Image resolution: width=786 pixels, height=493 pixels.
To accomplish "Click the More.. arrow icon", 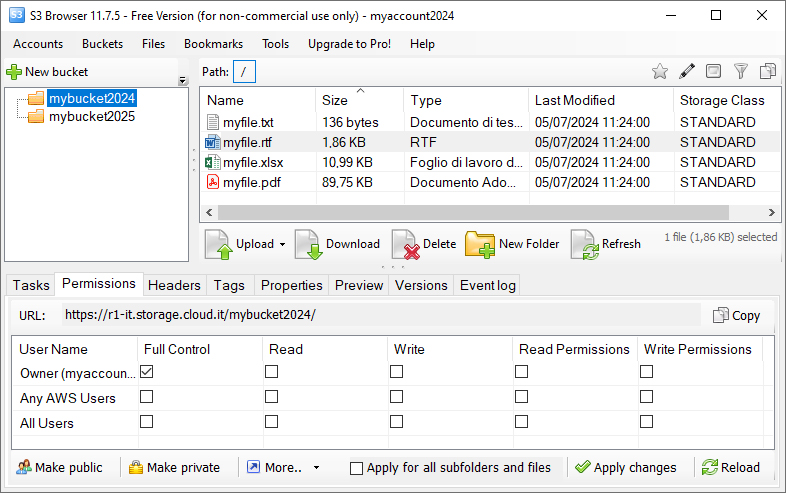I will (254, 467).
